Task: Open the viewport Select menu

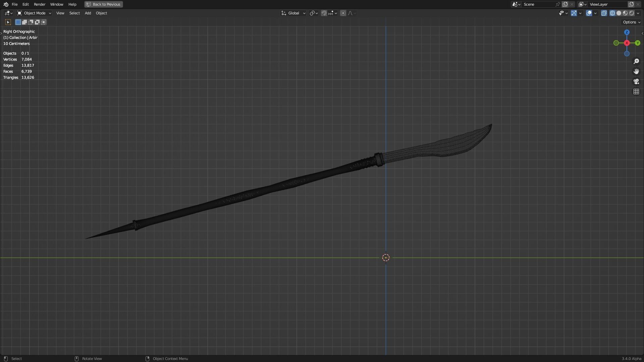Action: coord(74,13)
